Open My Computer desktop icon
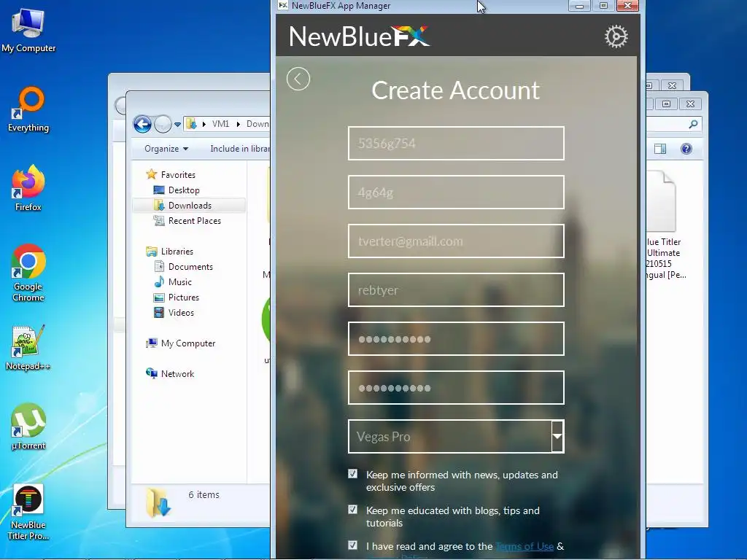Screen dimensions: 747x560 click(x=28, y=29)
